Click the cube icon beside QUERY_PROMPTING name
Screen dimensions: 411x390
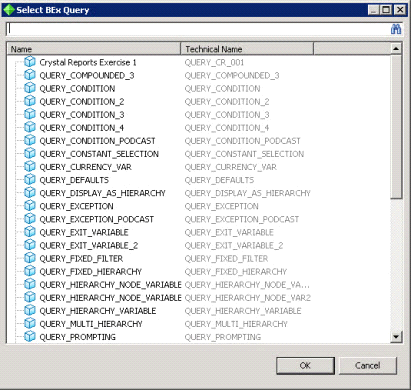[x=30, y=336]
